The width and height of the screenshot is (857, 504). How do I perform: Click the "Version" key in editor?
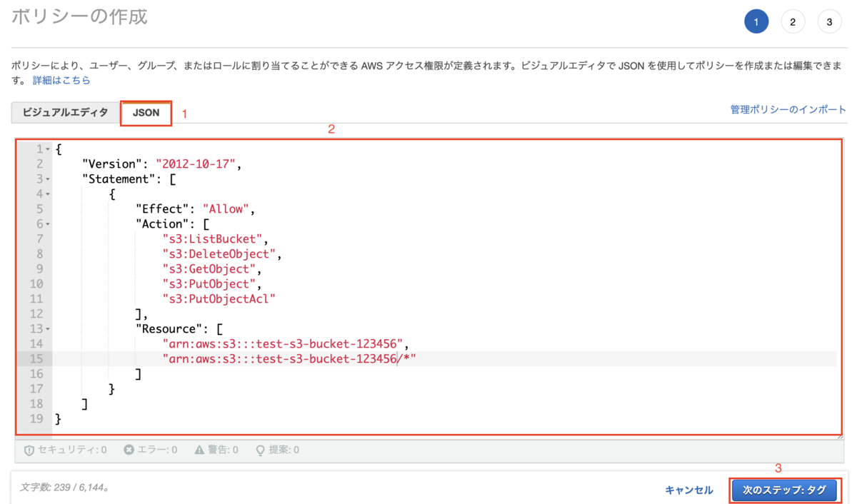coord(113,164)
